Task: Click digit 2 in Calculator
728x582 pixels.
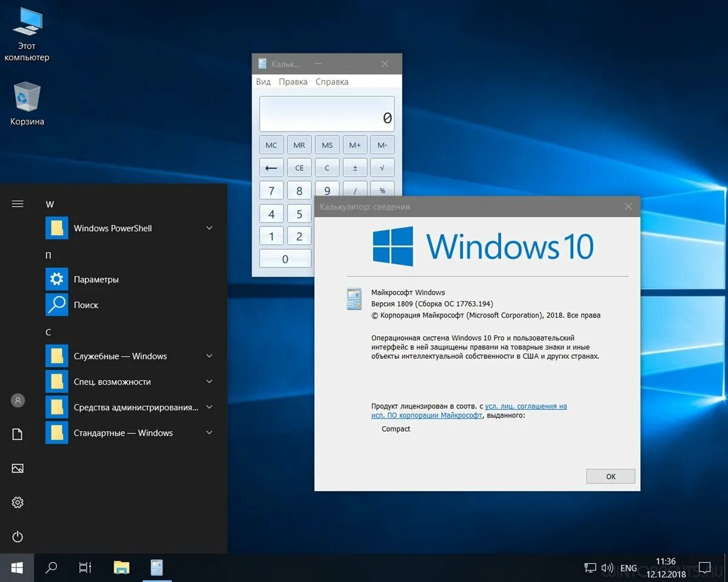Action: click(299, 236)
